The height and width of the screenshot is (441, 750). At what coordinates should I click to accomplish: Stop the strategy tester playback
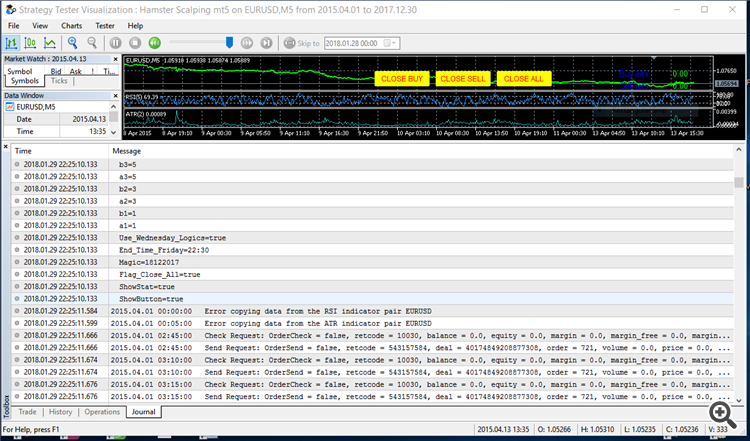pyautogui.click(x=135, y=43)
